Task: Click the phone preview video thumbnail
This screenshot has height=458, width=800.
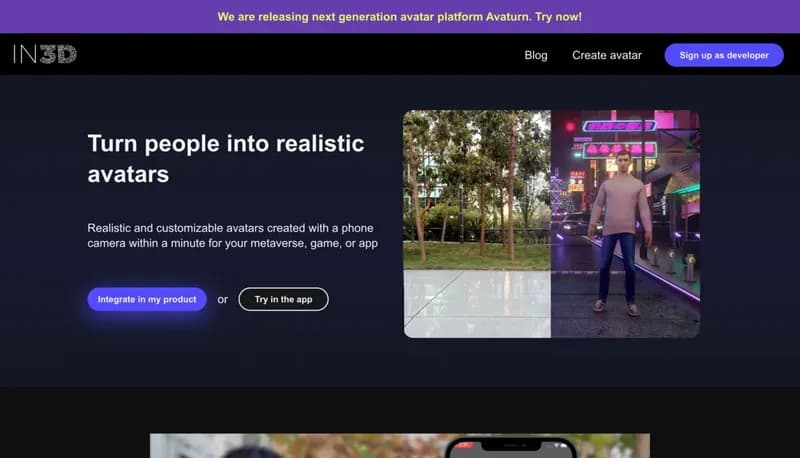Action: click(x=399, y=446)
